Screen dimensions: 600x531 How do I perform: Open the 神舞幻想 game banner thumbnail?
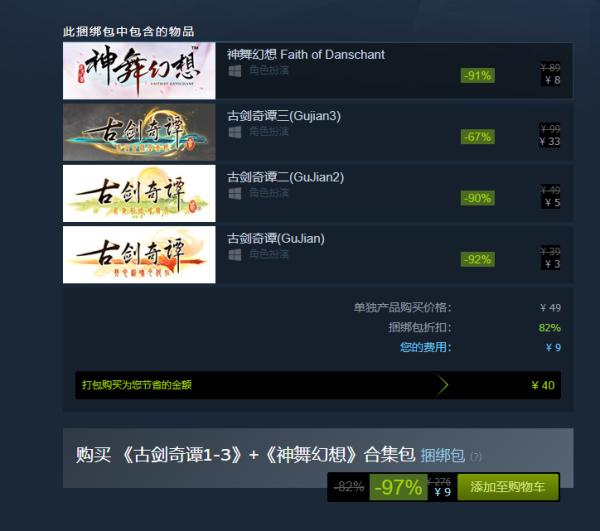[139, 71]
